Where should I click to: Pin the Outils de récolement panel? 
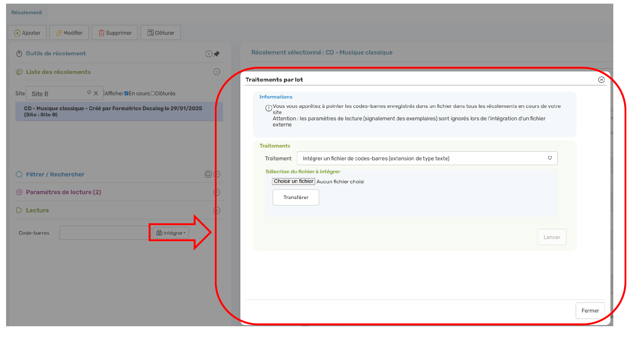point(217,54)
